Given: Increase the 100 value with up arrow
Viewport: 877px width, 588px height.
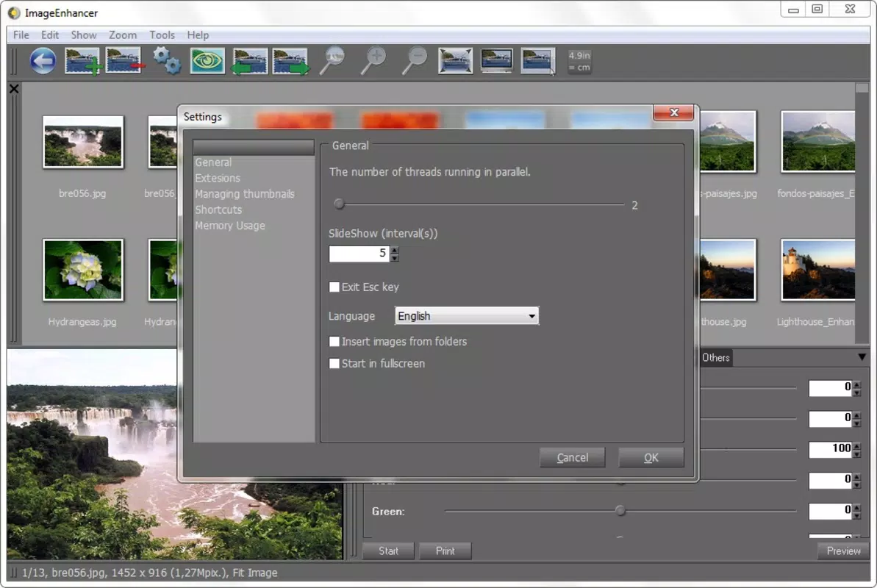Looking at the screenshot, I should tap(857, 445).
